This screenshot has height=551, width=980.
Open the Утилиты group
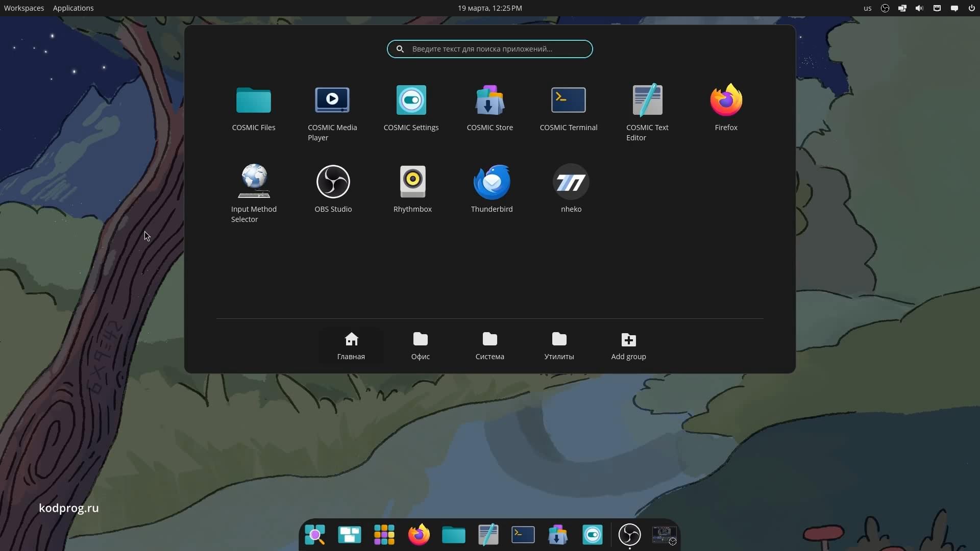(559, 345)
